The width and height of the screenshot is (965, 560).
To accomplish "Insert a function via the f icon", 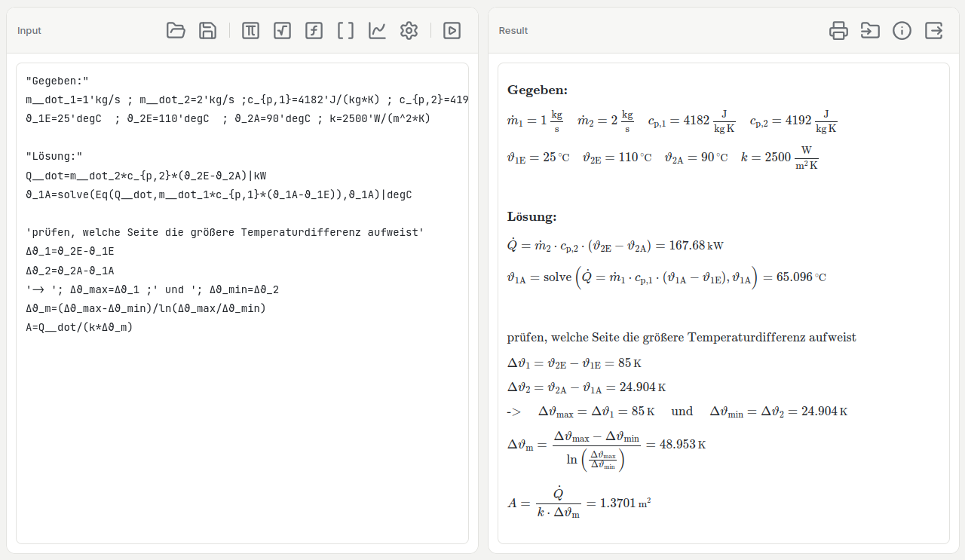I will [314, 30].
